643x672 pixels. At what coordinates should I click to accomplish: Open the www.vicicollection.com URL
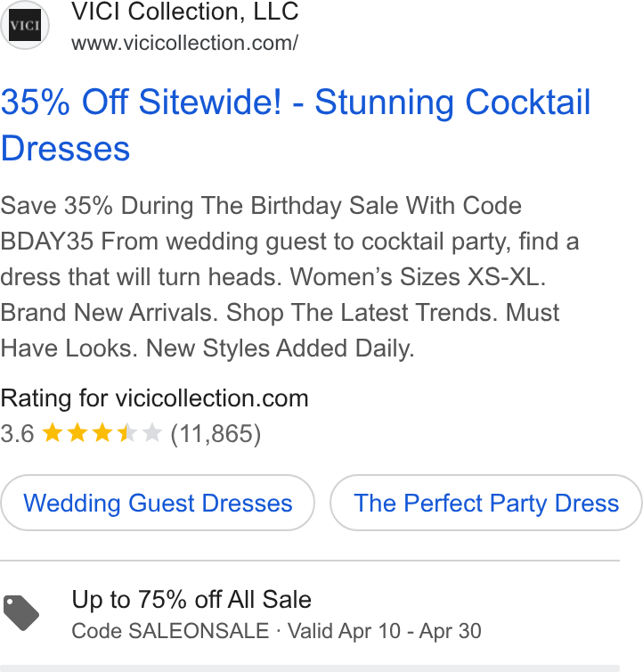click(184, 43)
